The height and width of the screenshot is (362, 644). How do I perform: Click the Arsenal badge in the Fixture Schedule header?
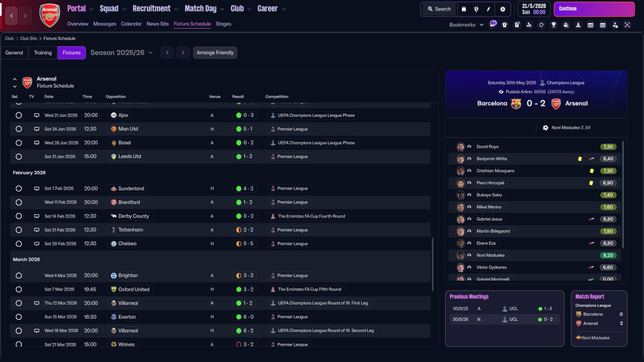click(x=27, y=82)
